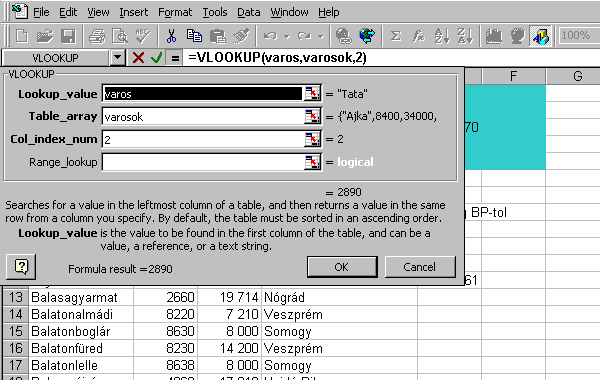Click cell Balatonalmádi
This screenshot has width=600, height=380.
(x=81, y=314)
